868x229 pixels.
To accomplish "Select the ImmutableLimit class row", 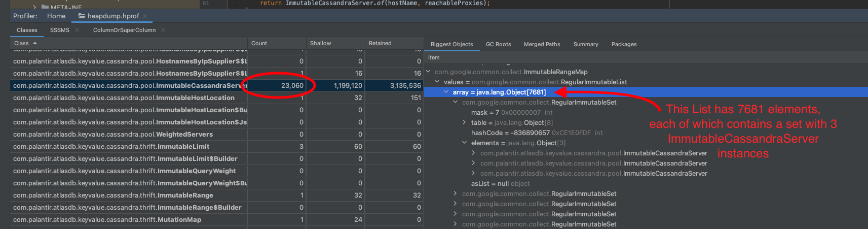I will click(x=217, y=146).
